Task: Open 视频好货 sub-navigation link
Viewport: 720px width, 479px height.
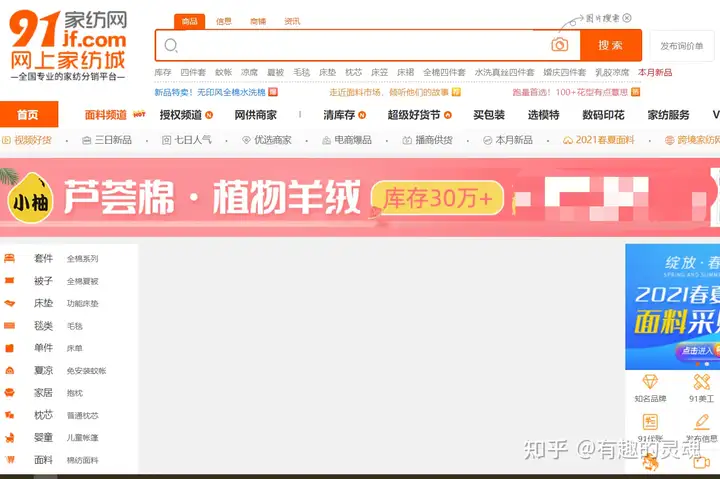Action: (x=27, y=140)
